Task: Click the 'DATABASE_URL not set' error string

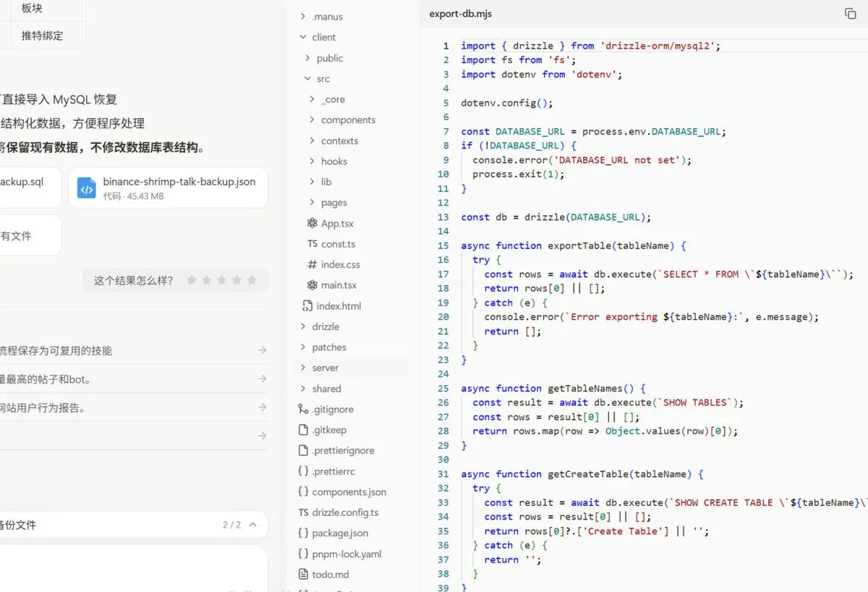Action: pyautogui.click(x=616, y=160)
